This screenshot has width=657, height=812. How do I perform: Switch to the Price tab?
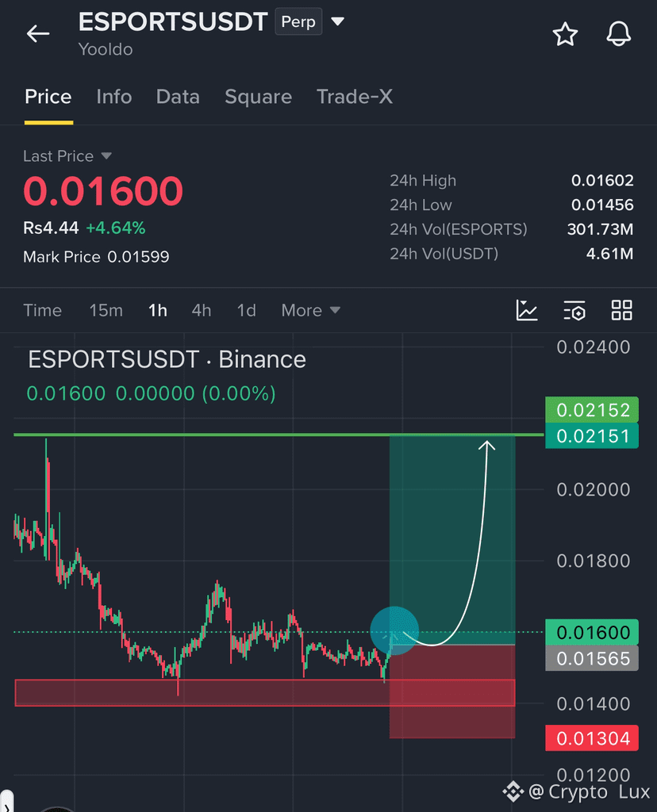pos(48,97)
